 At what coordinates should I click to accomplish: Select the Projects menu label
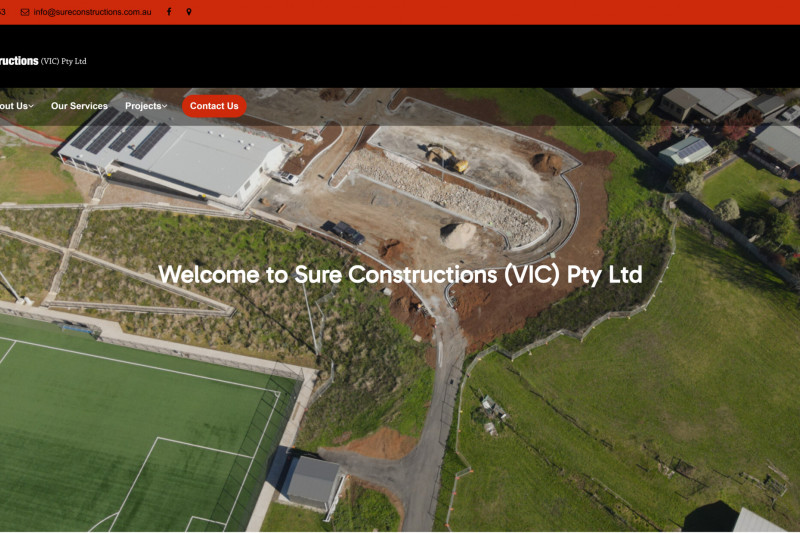pos(143,106)
